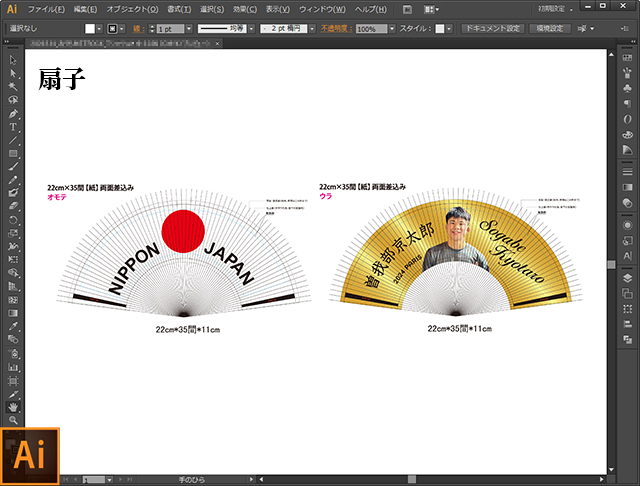
Task: Click the ドキュメント設定 button
Action: (493, 29)
